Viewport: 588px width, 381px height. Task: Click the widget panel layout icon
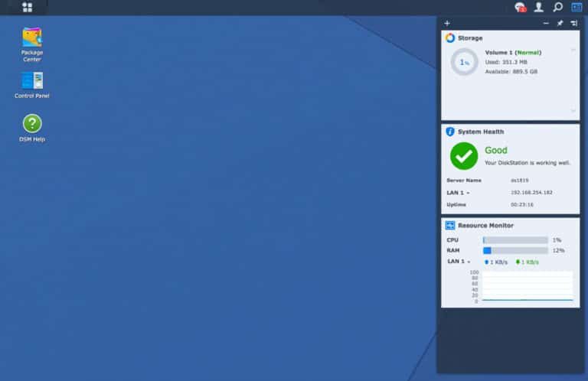click(x=573, y=23)
